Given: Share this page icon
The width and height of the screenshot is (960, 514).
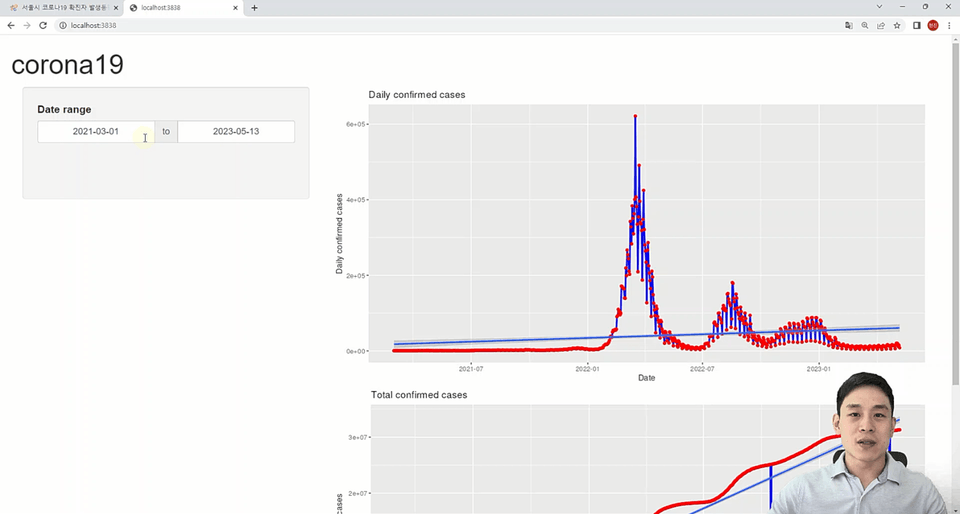Looking at the screenshot, I should pyautogui.click(x=880, y=25).
